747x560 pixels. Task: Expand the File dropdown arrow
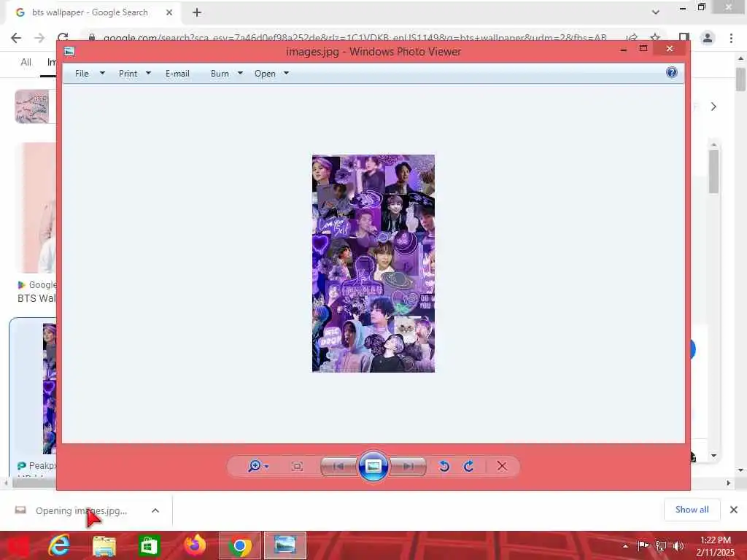click(x=102, y=74)
